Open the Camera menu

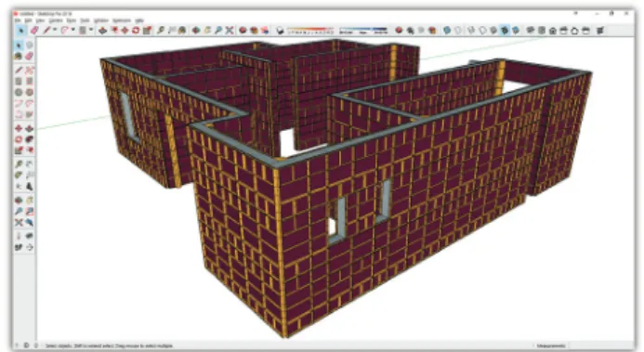pyautogui.click(x=56, y=20)
